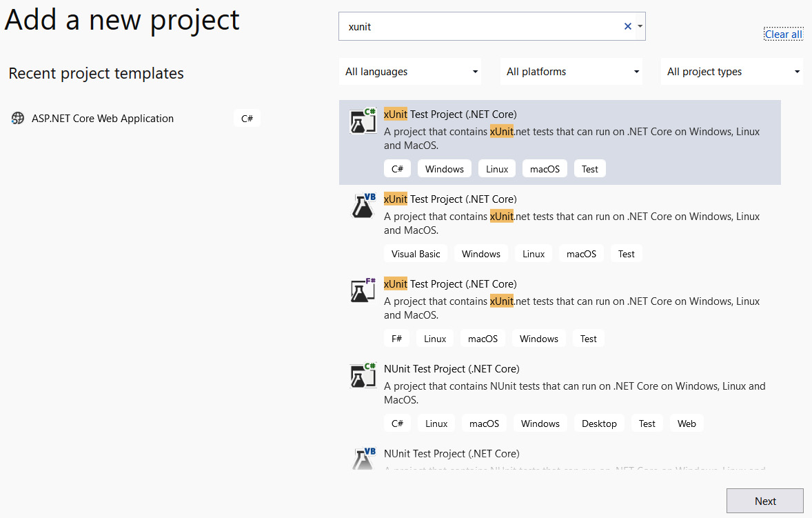Open the All platforms dropdown
The width and height of the screenshot is (812, 518).
click(571, 71)
